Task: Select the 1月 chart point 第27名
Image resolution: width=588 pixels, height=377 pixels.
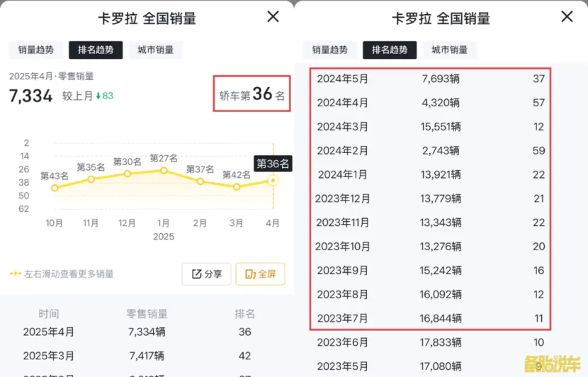Action: pos(164,170)
